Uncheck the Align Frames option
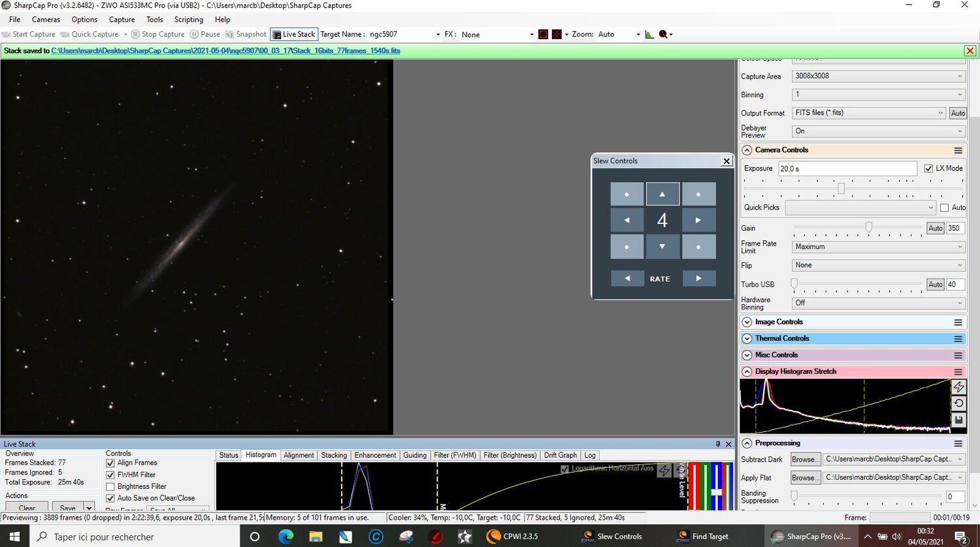This screenshot has width=980, height=547. [x=110, y=463]
